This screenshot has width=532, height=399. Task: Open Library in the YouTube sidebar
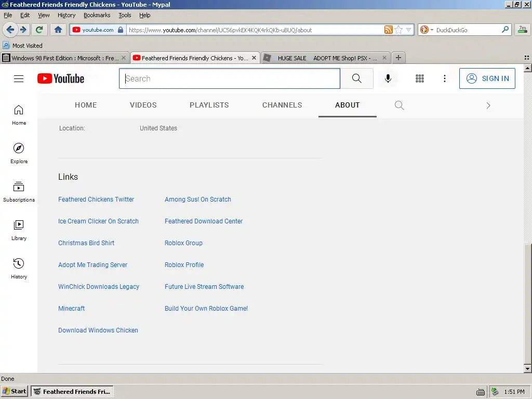pos(19,230)
